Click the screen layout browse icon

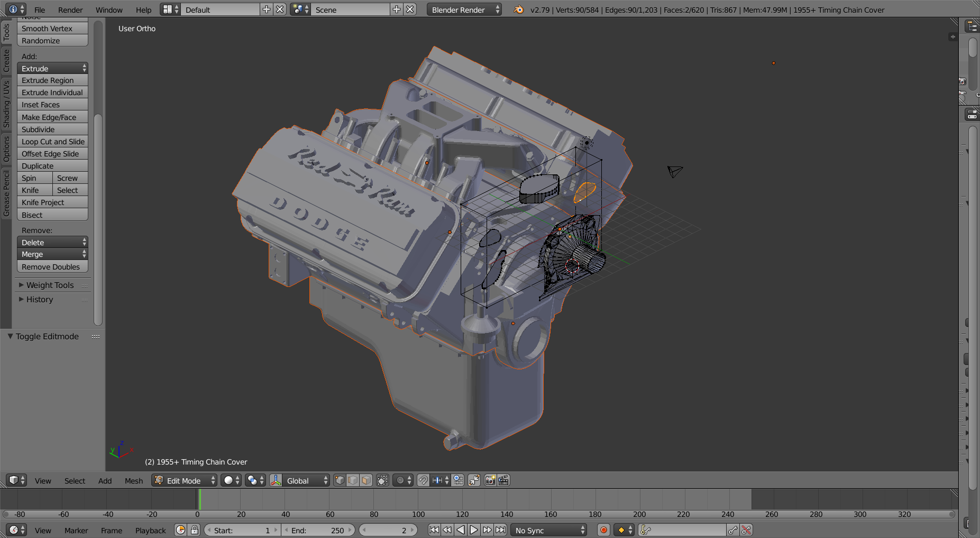point(170,10)
